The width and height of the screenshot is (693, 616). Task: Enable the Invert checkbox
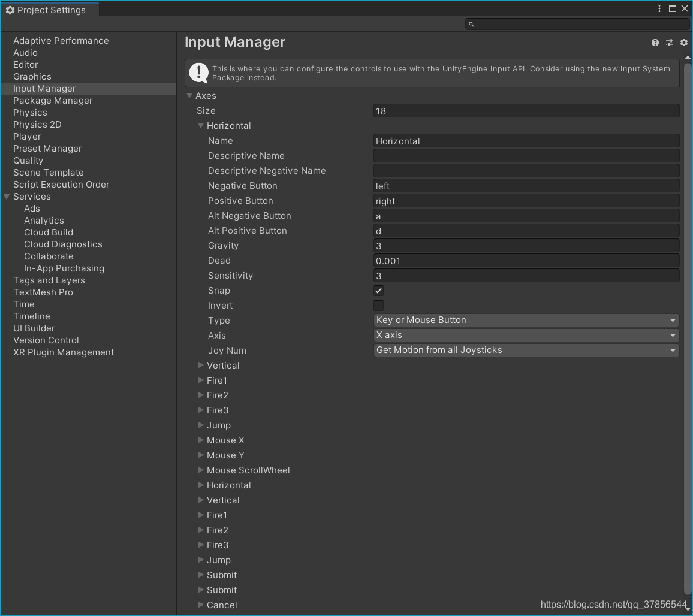pos(378,306)
